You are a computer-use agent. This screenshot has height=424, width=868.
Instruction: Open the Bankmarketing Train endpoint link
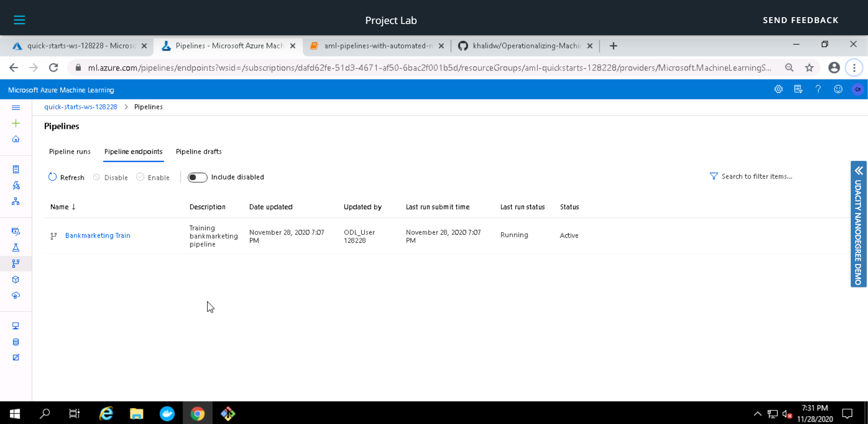[x=98, y=236]
